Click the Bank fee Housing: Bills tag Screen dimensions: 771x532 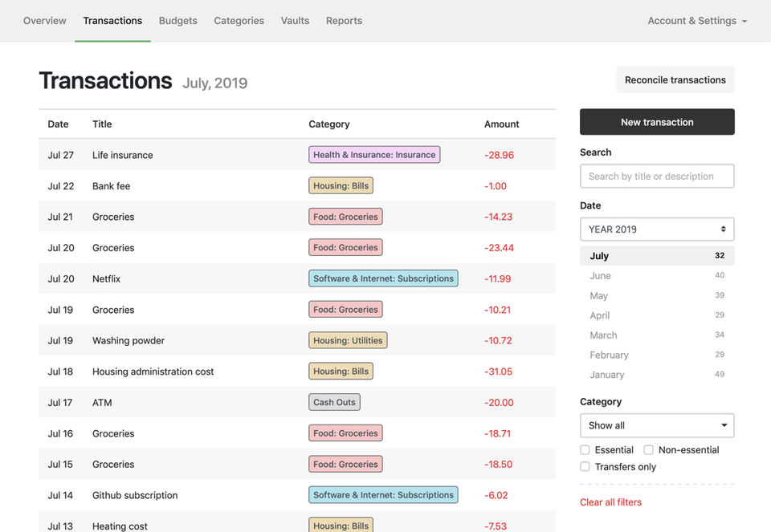pyautogui.click(x=341, y=185)
